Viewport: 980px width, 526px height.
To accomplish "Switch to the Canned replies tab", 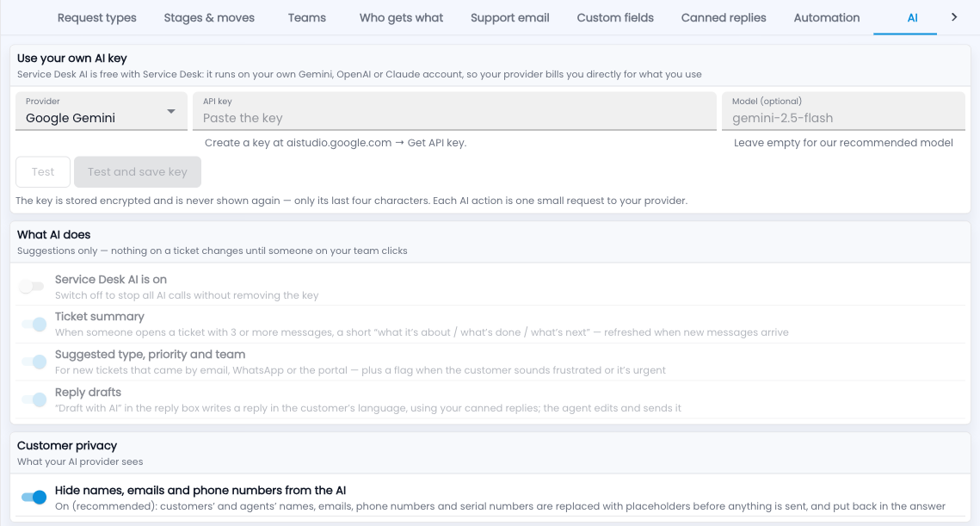I will (x=724, y=17).
